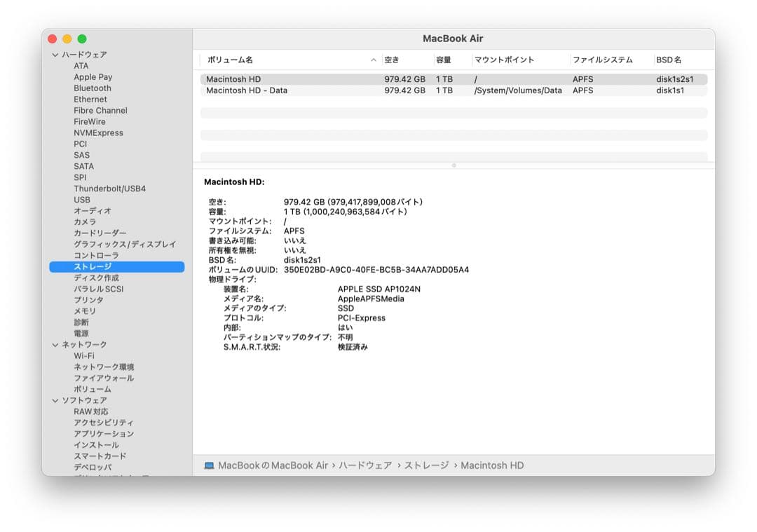The width and height of the screenshot is (757, 532).
Task: Select アクセシビリティ entry
Action: coord(103,423)
